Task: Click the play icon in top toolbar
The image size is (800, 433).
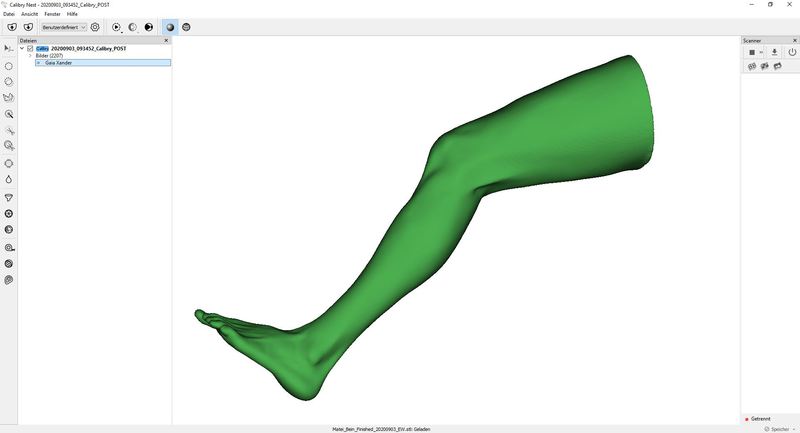Action: (x=116, y=27)
